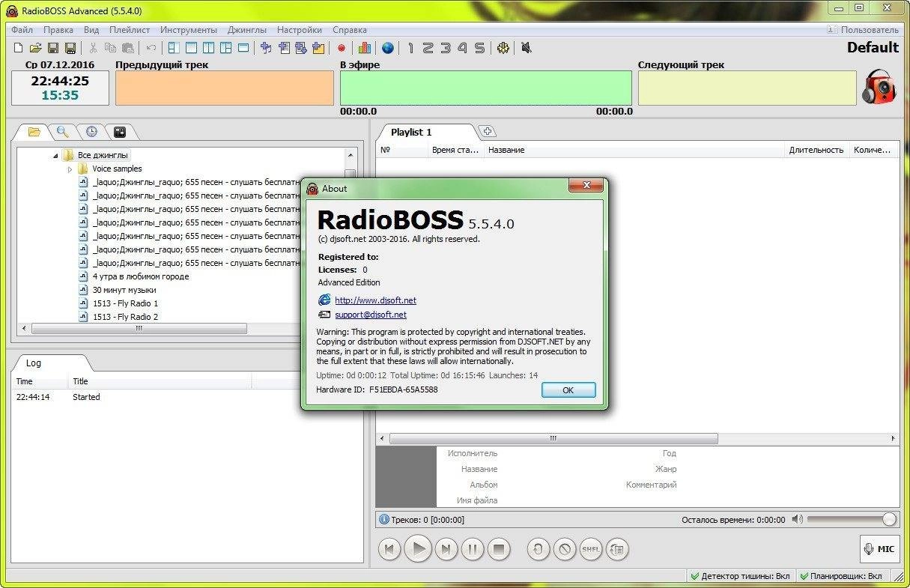The width and height of the screenshot is (910, 588).
Task: Select the Playlist 1 tab
Action: (x=411, y=133)
